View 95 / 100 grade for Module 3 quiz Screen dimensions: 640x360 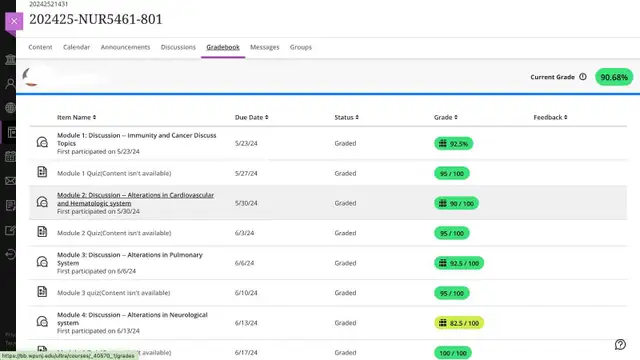[452, 293]
